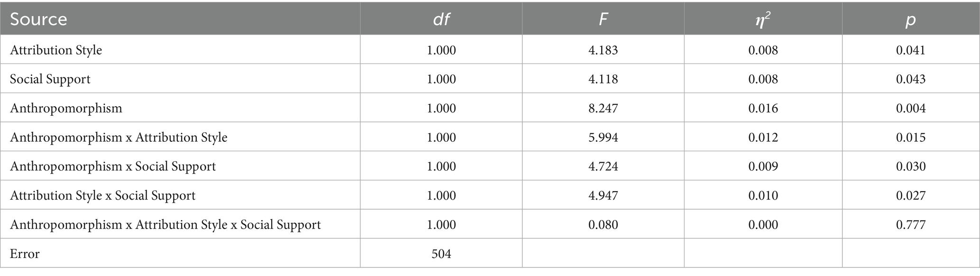Screen dimensions: 980x276
Task: Click eta squared value 0.016
Action: [763, 108]
